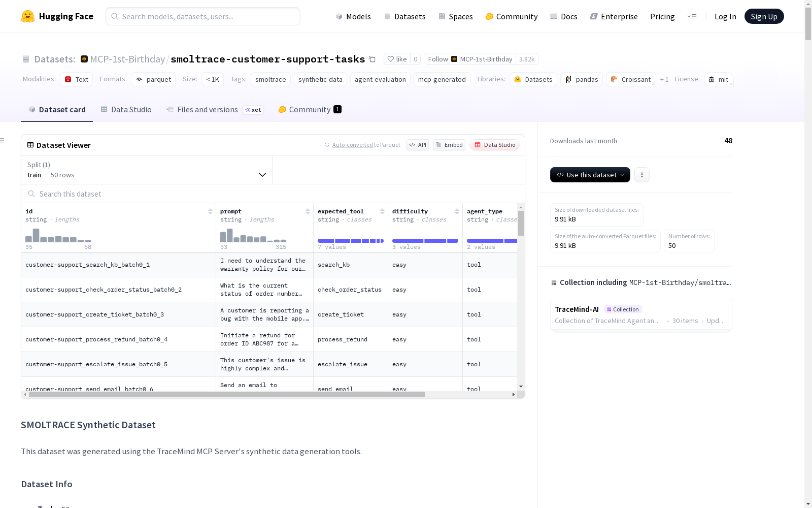This screenshot has width=812, height=508.
Task: Click the id column lengths histogram
Action: pyautogui.click(x=58, y=235)
